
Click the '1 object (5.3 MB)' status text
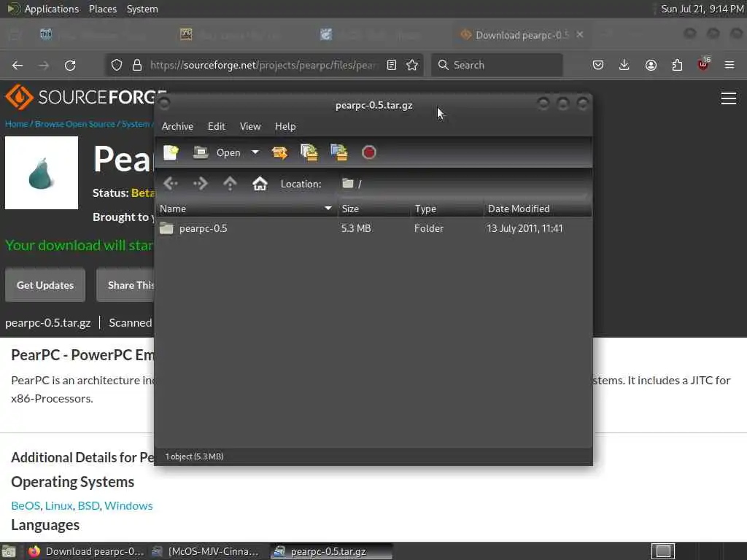click(194, 456)
